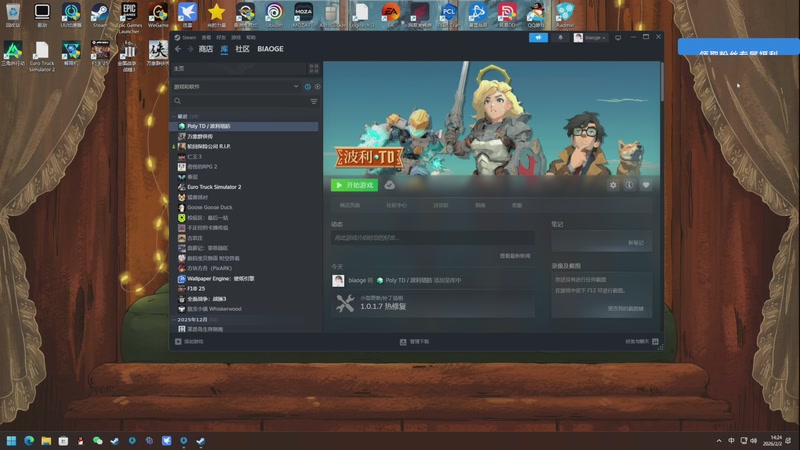Select Poly TD in game list
This screenshot has height=450, width=800.
pos(244,126)
